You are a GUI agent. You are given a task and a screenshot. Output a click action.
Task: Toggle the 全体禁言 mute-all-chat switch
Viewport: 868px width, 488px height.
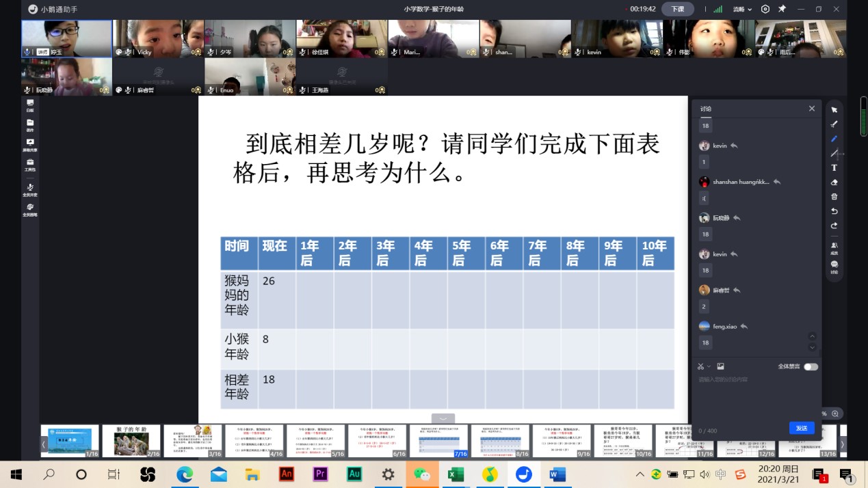coord(811,367)
